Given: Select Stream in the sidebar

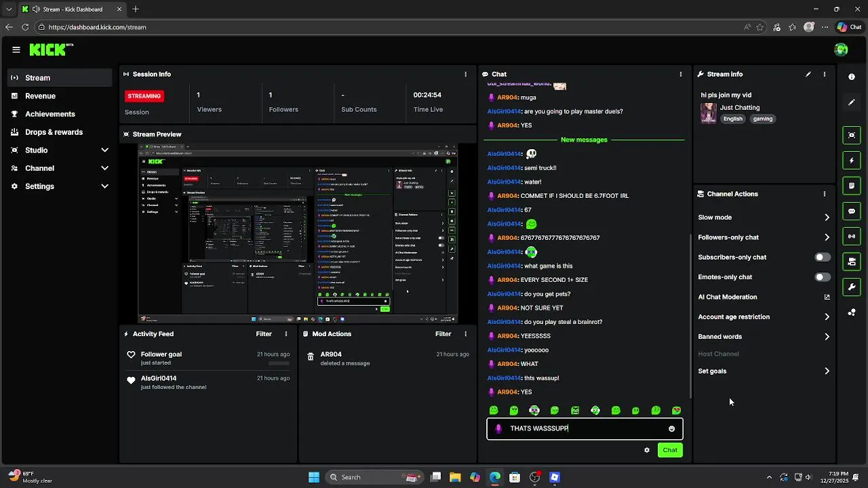Looking at the screenshot, I should coord(60,78).
